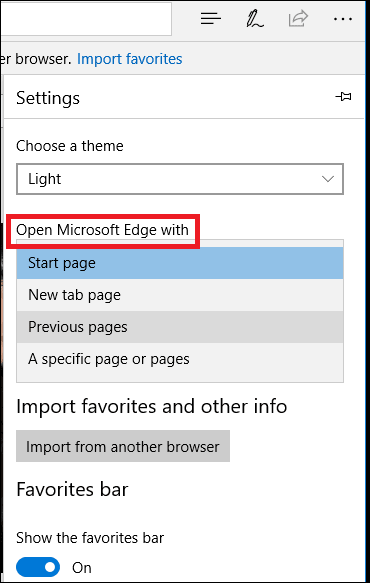Click the chevron arrow of Light theme box

click(328, 179)
